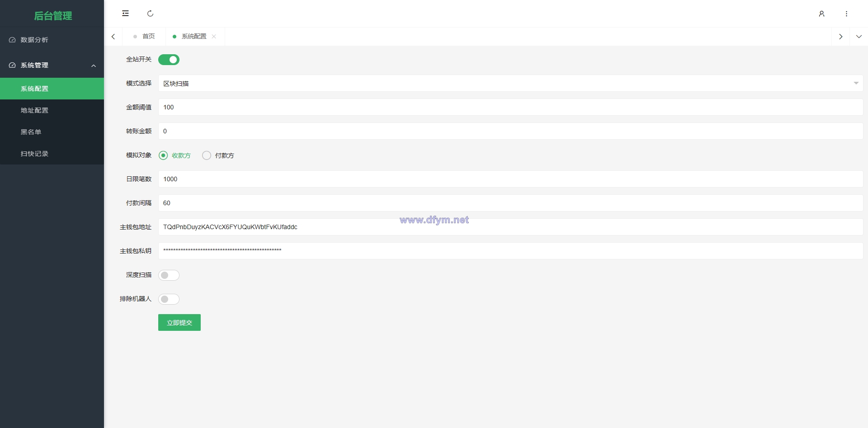Click the 全站开关 label

tap(139, 60)
